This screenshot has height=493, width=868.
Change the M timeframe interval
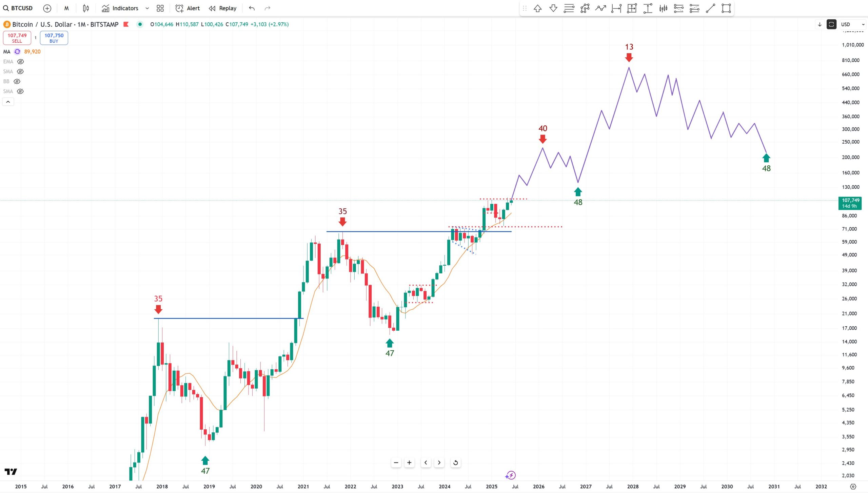point(66,8)
